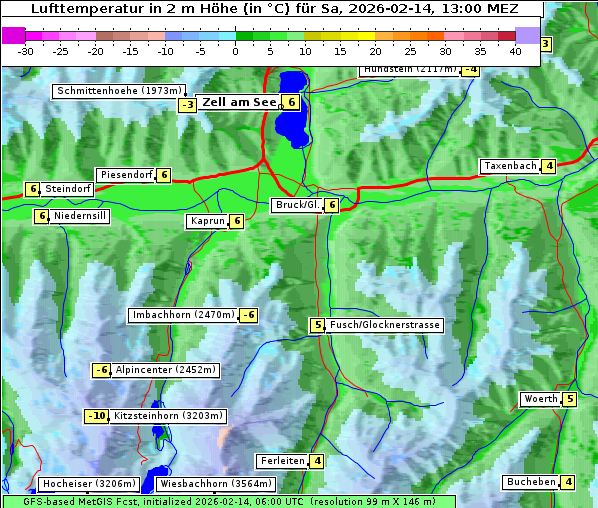This screenshot has height=508, width=598.
Task: Click the Steindorf label
Action: tap(67, 189)
